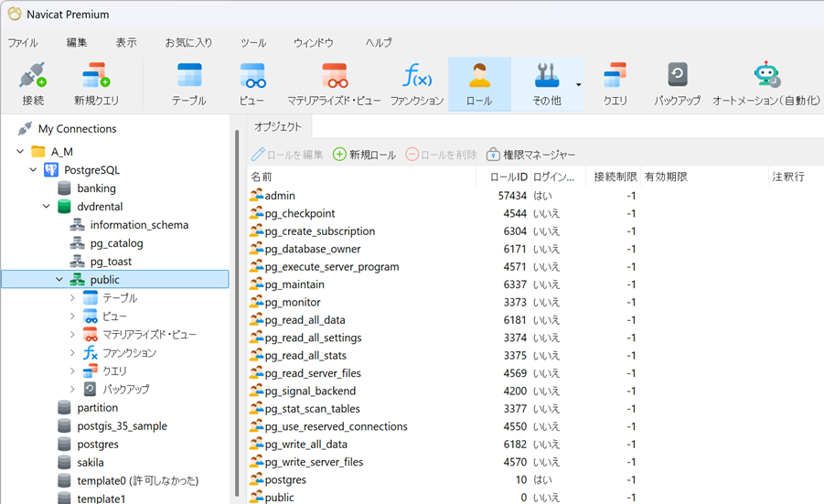Click the 接続 connection toolbar icon

tap(33, 76)
